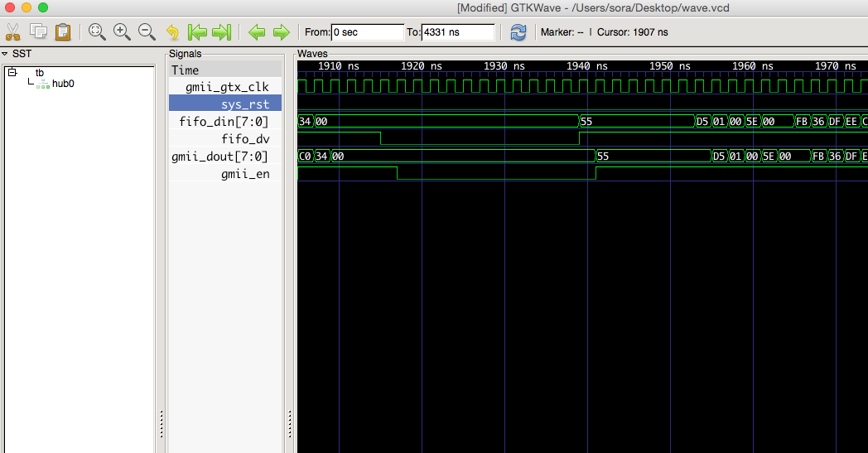Image resolution: width=868 pixels, height=453 pixels.
Task: Click the Reload waveform icon
Action: [x=518, y=32]
